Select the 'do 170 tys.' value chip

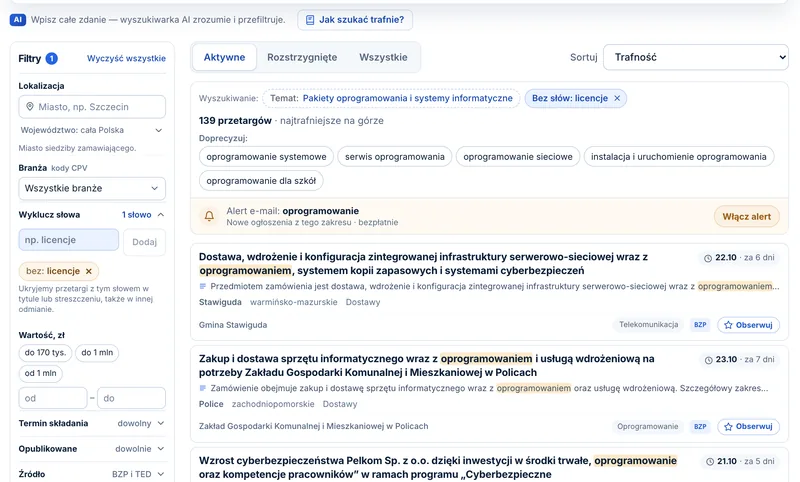tap(45, 352)
